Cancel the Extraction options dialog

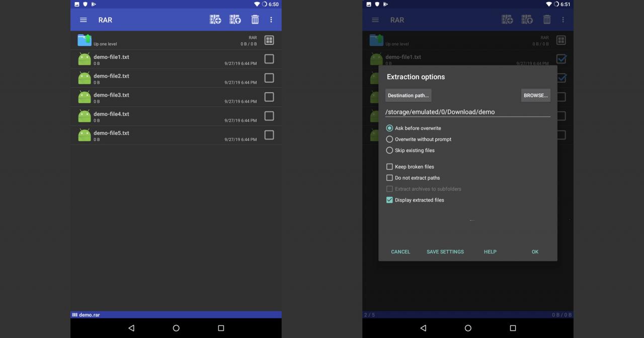pos(400,252)
